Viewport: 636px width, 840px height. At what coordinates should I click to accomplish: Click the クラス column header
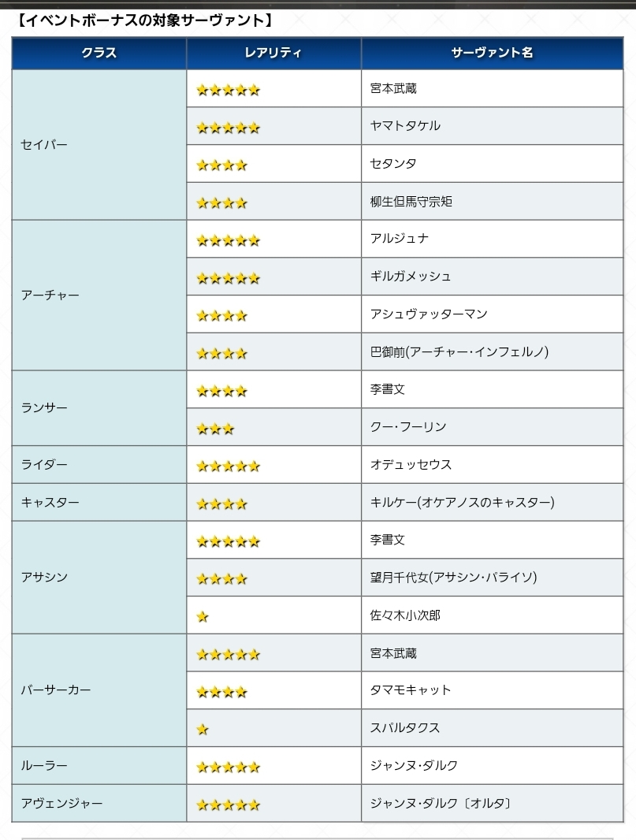(99, 53)
